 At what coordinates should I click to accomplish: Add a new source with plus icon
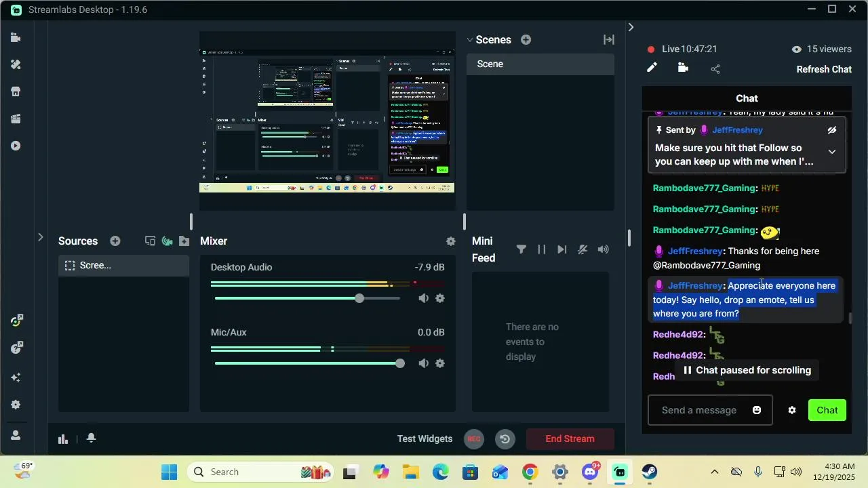tap(115, 241)
